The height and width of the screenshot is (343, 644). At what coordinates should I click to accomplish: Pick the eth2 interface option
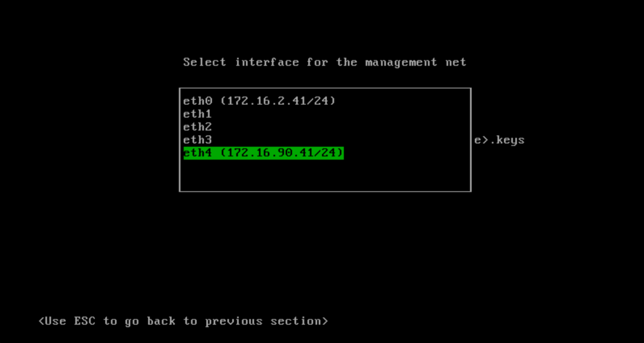pyautogui.click(x=197, y=127)
